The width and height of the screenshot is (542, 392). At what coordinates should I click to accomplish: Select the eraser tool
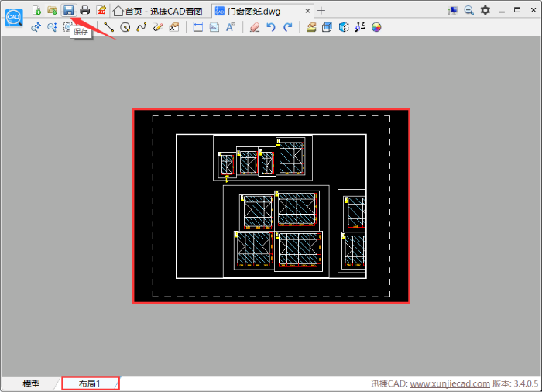point(255,27)
